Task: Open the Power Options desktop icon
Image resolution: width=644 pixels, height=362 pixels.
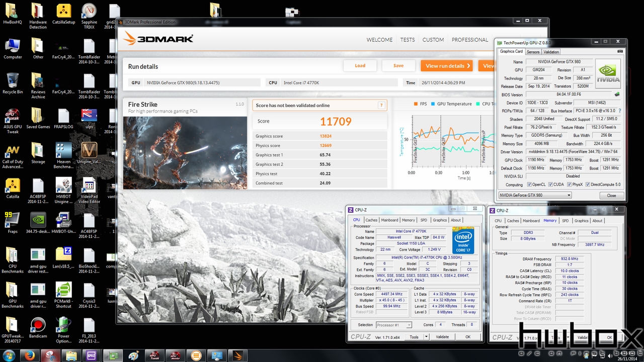Action: (x=63, y=330)
